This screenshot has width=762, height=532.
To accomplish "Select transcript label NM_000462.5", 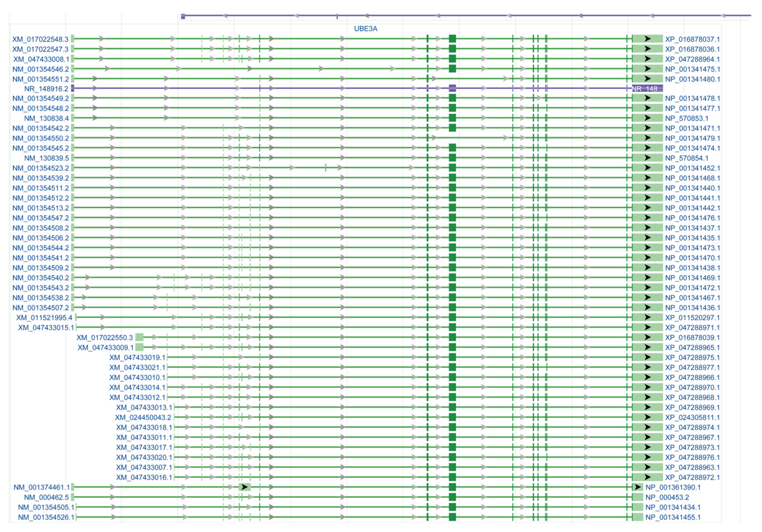I will [x=46, y=497].
